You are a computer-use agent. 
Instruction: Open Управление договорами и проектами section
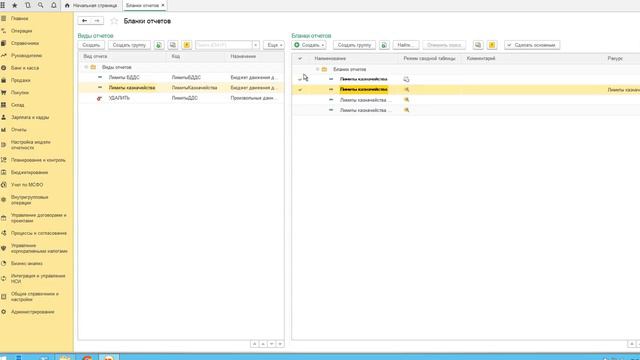tap(38, 218)
